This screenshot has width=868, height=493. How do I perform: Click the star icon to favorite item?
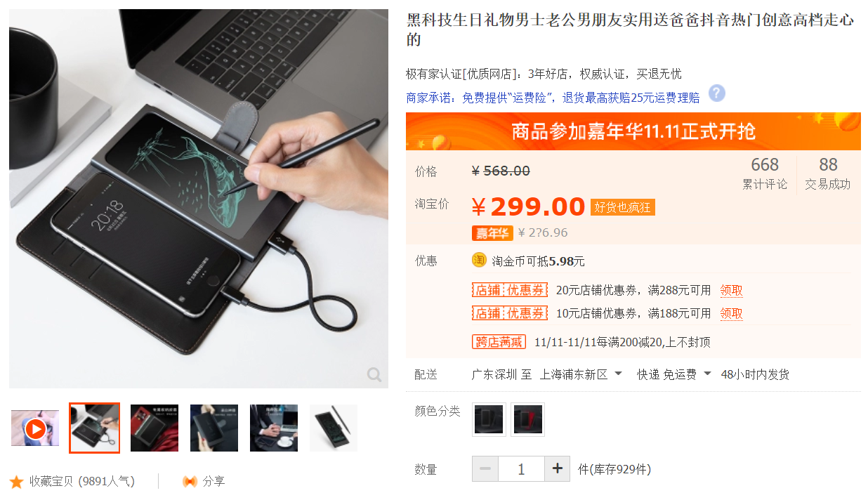[16, 482]
